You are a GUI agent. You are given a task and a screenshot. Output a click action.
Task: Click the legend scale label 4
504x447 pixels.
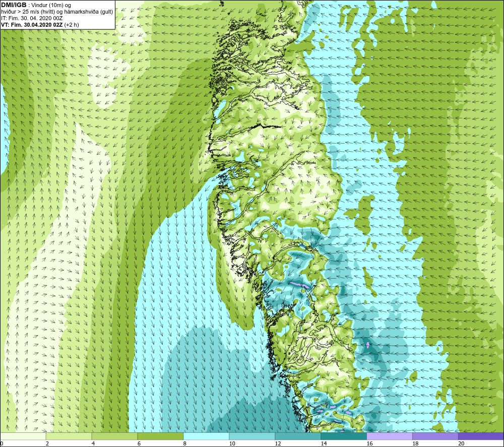coord(93,443)
